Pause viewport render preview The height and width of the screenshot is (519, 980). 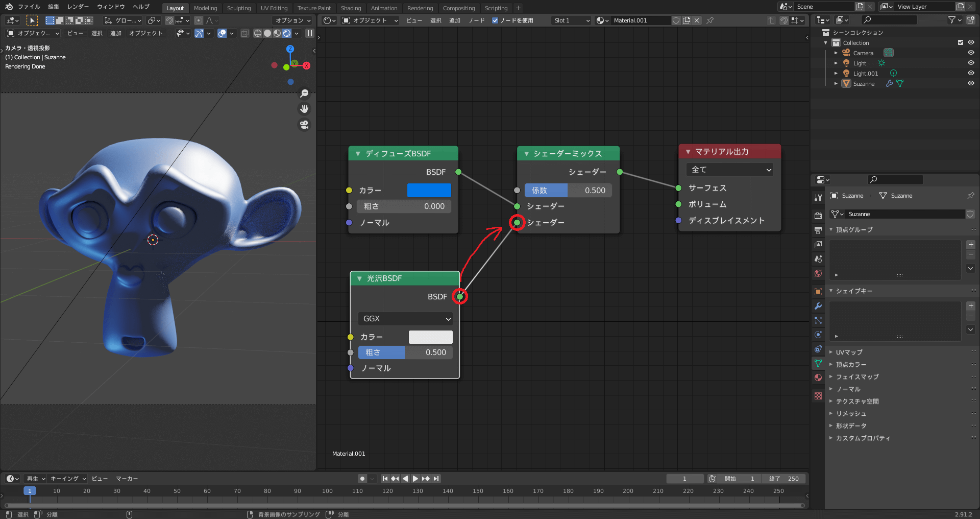coord(310,33)
